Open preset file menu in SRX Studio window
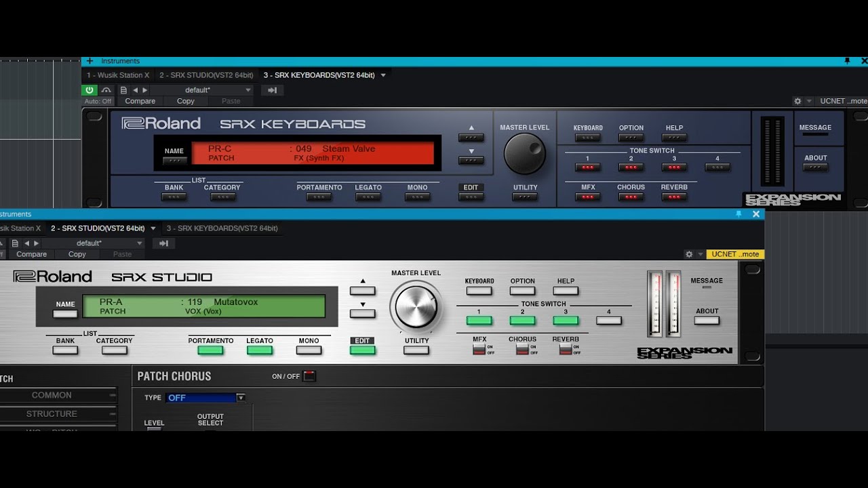Image resolution: width=868 pixels, height=488 pixels. point(15,243)
